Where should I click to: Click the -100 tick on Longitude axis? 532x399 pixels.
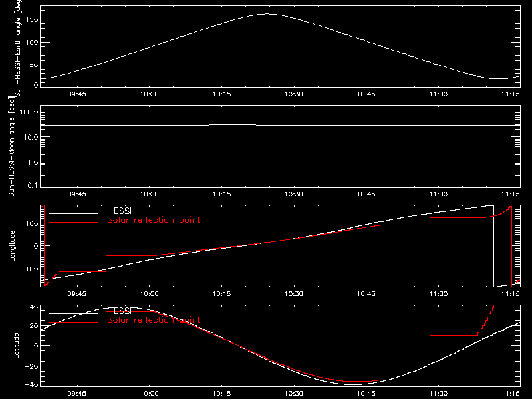point(29,269)
